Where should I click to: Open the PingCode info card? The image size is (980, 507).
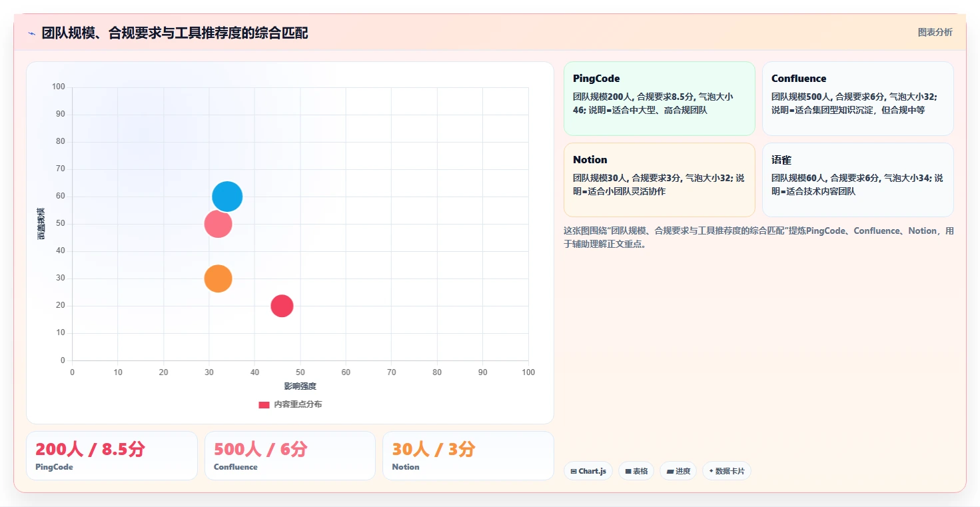pos(659,99)
